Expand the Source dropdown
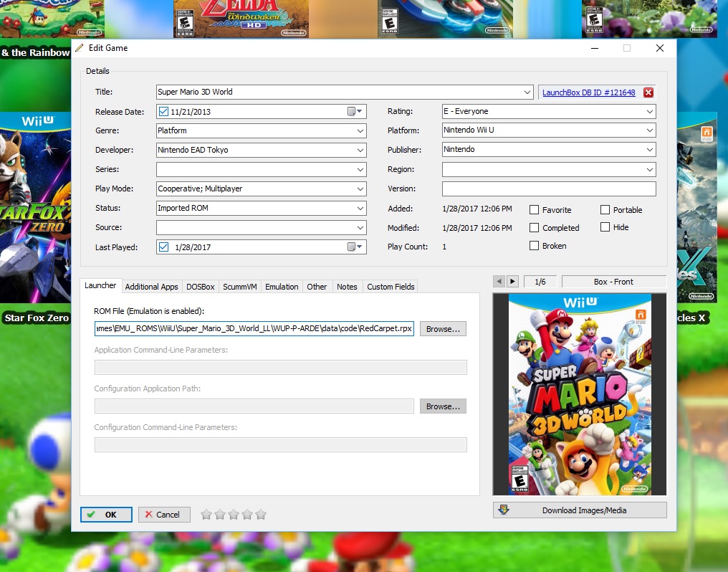This screenshot has height=572, width=728. (360, 227)
